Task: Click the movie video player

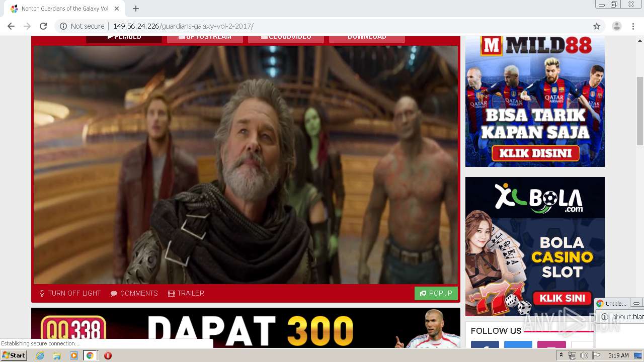Action: pyautogui.click(x=246, y=165)
